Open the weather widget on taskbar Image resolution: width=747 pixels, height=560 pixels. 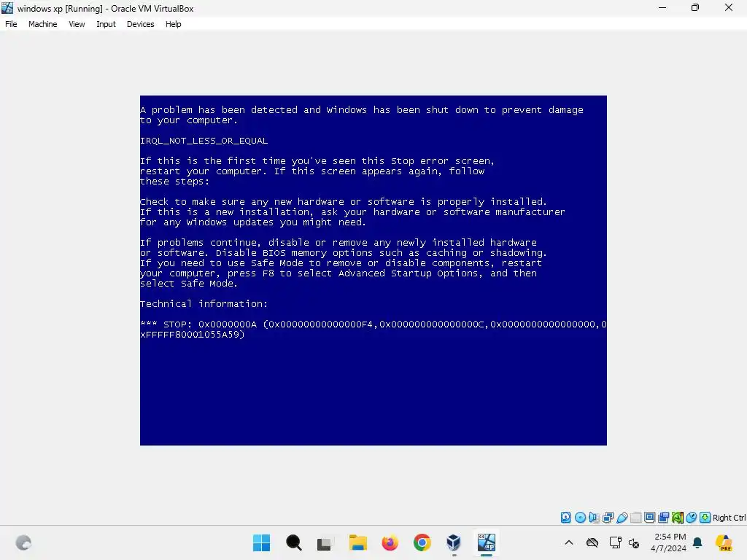pyautogui.click(x=23, y=542)
